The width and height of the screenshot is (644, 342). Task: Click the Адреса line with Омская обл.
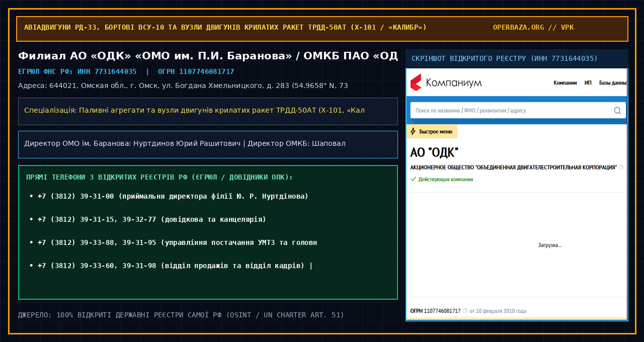coord(183,85)
